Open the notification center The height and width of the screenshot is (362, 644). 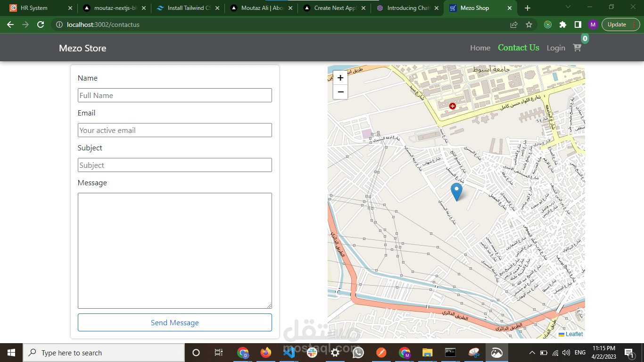(628, 353)
